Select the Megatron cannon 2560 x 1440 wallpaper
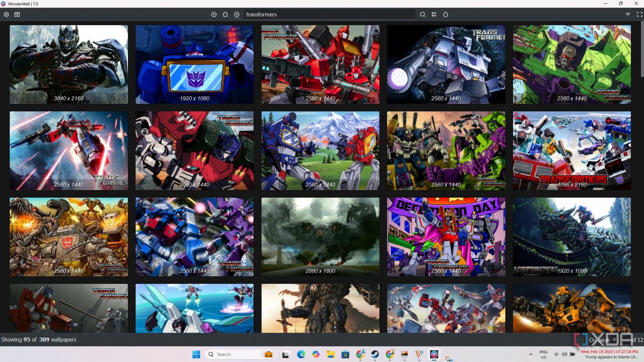 tap(446, 64)
